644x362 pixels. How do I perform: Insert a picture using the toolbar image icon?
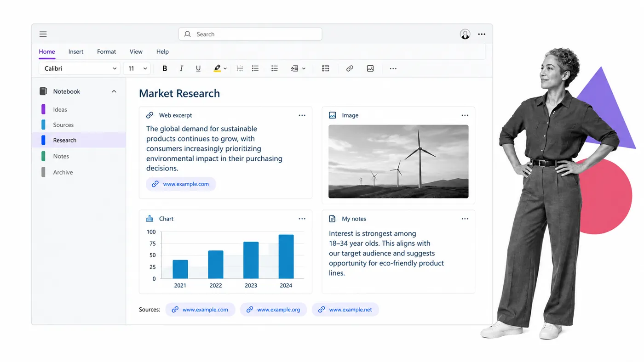click(370, 68)
